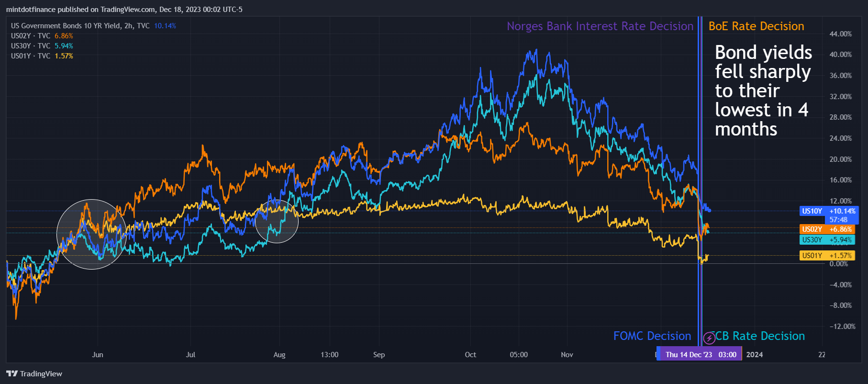Image resolution: width=868 pixels, height=384 pixels.
Task: Select the US10Y price label tag
Action: (829, 211)
